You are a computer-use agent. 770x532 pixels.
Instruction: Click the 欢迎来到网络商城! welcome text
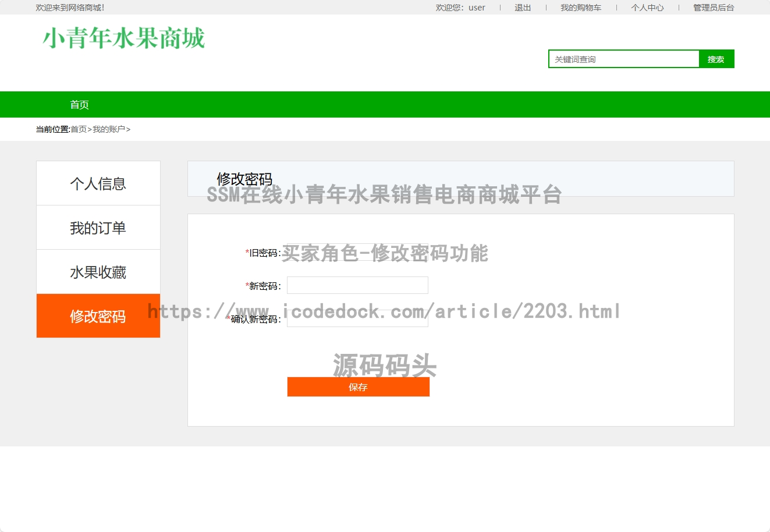coord(70,8)
